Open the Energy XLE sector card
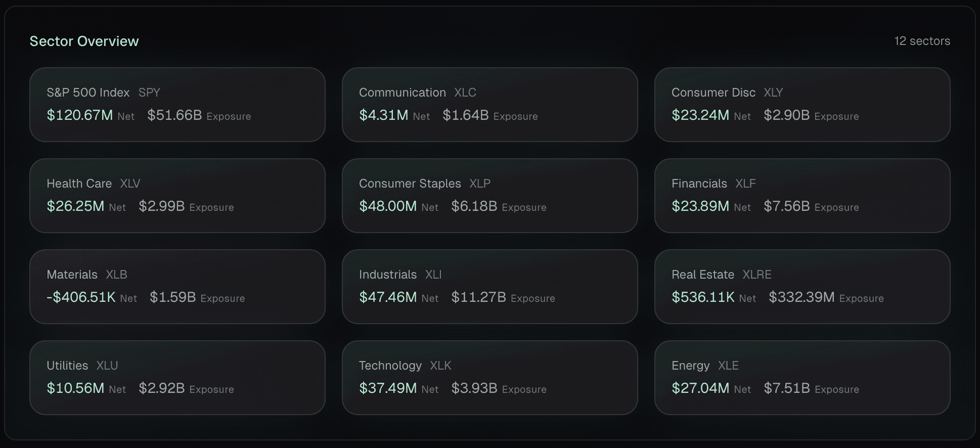This screenshot has width=980, height=448. pos(802,378)
